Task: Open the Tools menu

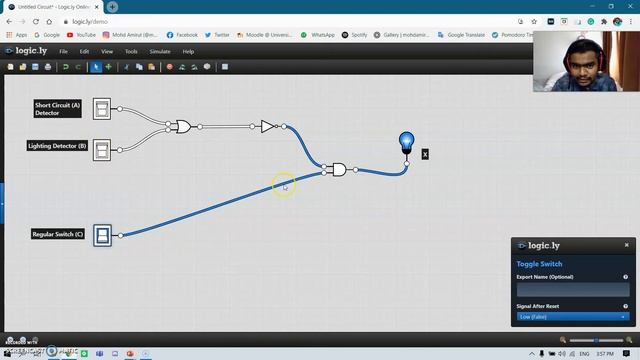Action: click(131, 51)
